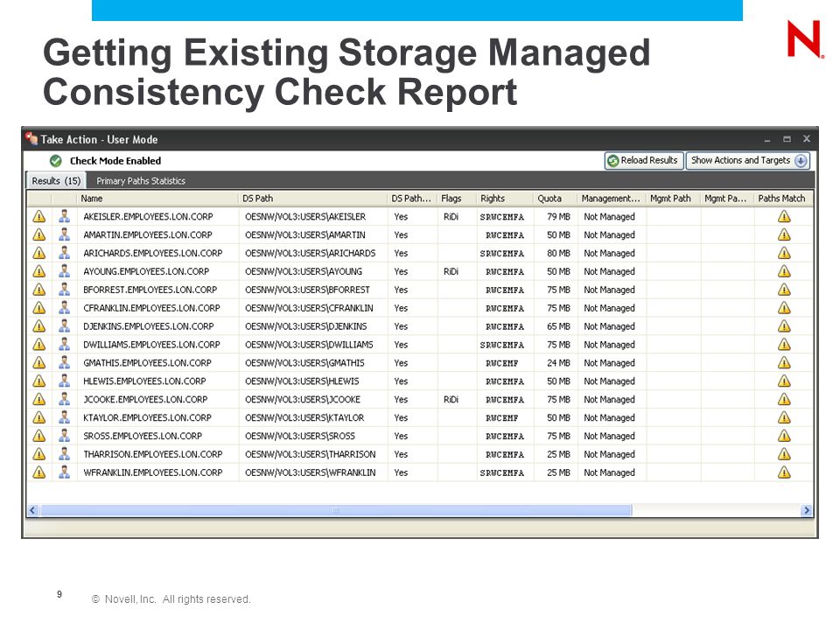Viewport: 840px width, 630px height.
Task: Click the 80 MB quota cell
Action: click(x=558, y=253)
